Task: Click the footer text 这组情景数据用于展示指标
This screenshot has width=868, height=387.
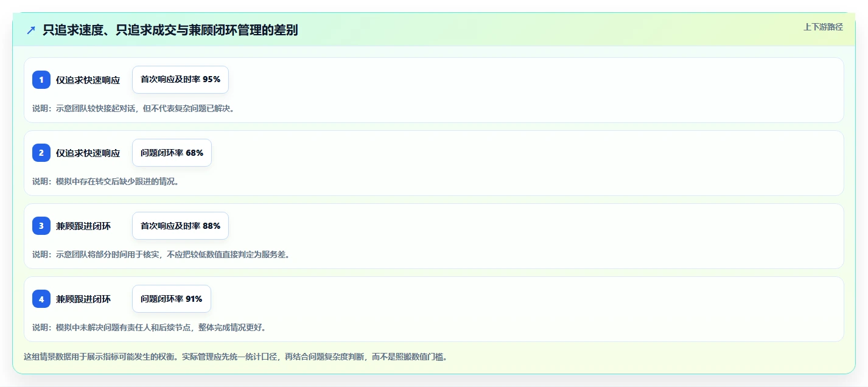Action: [235, 357]
